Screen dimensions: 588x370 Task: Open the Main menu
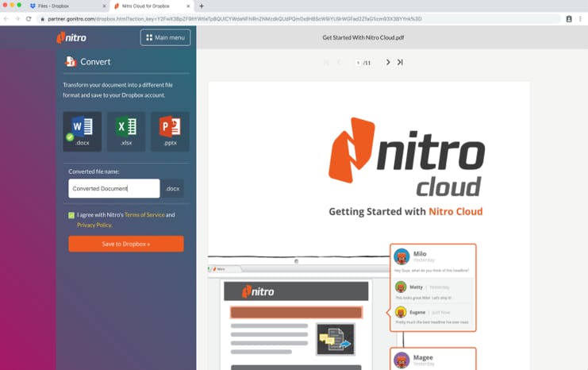coord(165,37)
